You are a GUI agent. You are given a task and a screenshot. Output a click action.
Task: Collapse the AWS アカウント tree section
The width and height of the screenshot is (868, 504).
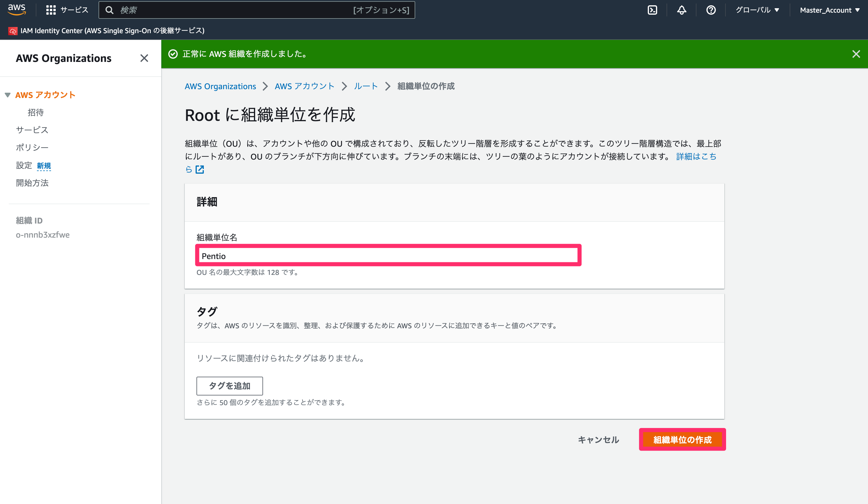click(8, 95)
